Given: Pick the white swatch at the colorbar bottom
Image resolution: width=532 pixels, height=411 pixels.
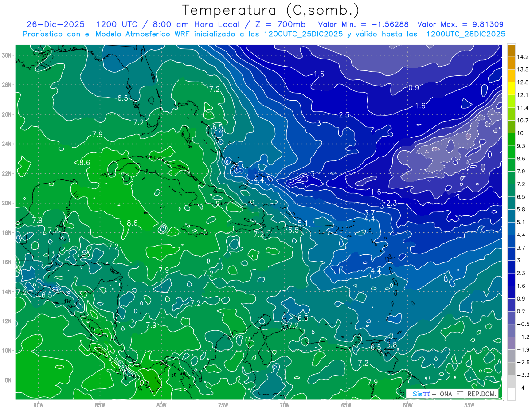Looking at the screenshot, I should point(511,394).
